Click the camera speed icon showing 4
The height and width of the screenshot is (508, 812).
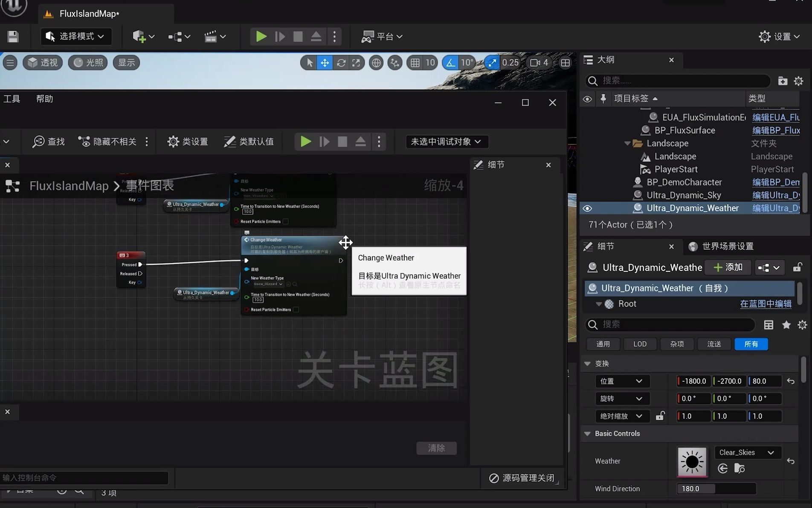tap(538, 62)
